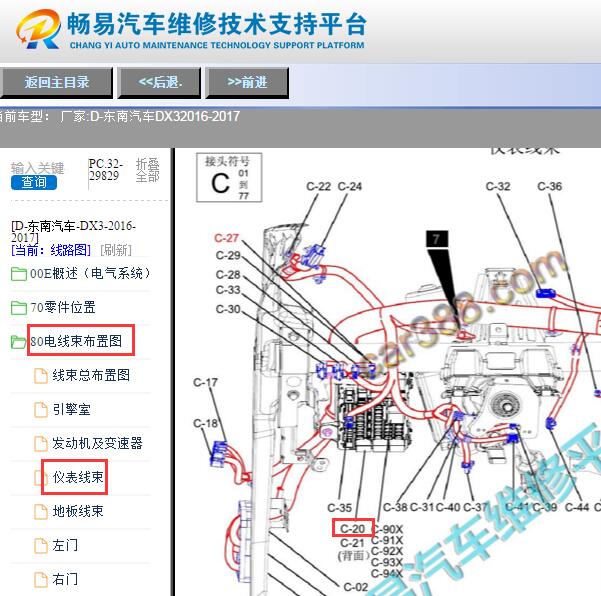
Task: Open 发动机及变速器 document
Action: [97, 443]
